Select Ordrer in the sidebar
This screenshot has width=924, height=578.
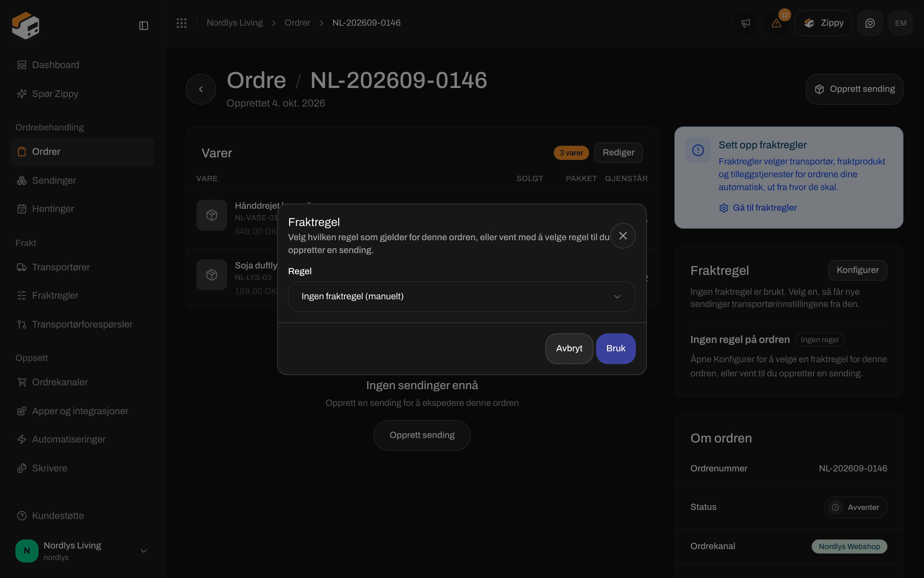click(x=82, y=151)
